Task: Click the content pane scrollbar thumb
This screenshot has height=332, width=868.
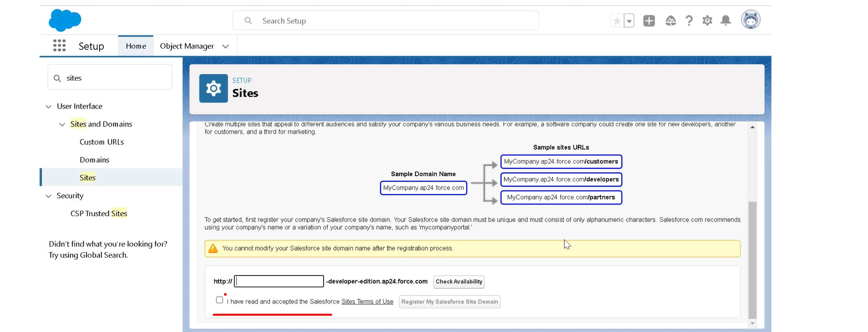Action: click(x=753, y=260)
